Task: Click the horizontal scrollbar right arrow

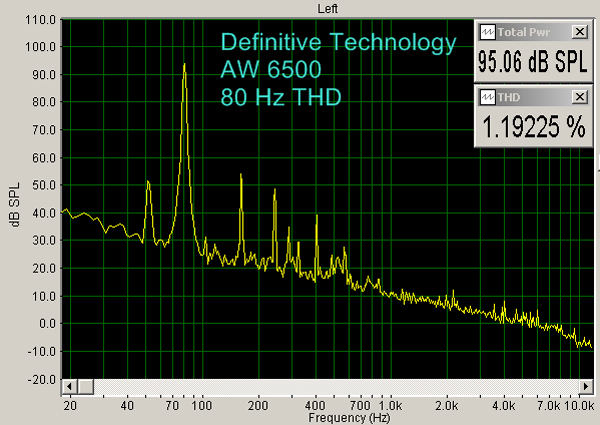Action: (x=585, y=386)
